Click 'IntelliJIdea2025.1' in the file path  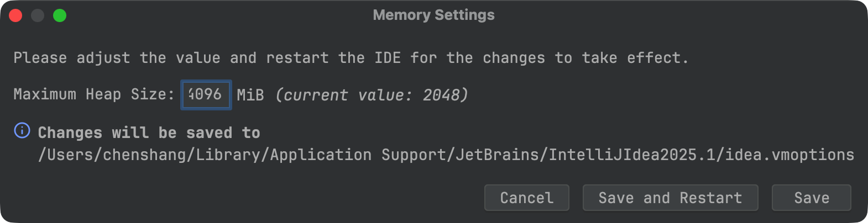(x=631, y=155)
